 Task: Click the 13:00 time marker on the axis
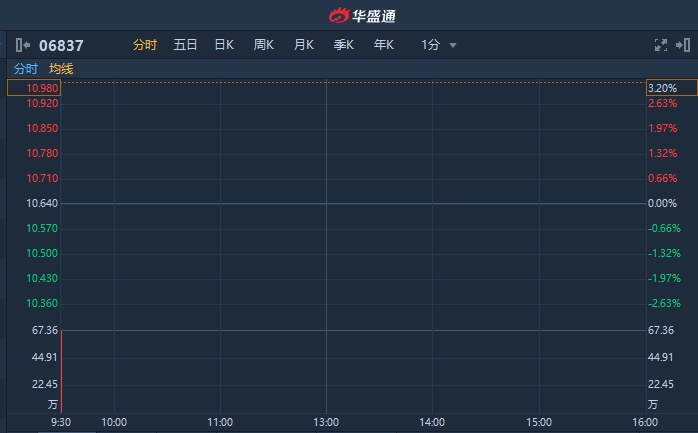tap(326, 422)
